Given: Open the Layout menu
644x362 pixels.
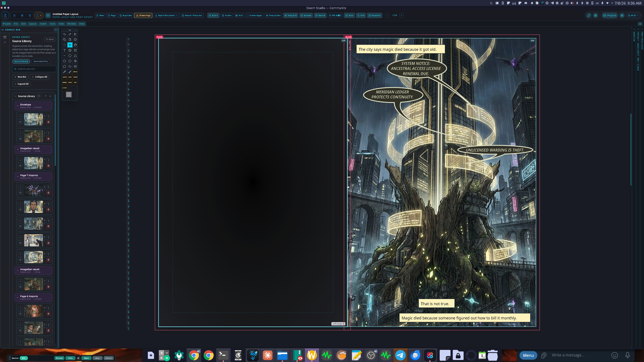Looking at the screenshot, I should (x=33, y=24).
